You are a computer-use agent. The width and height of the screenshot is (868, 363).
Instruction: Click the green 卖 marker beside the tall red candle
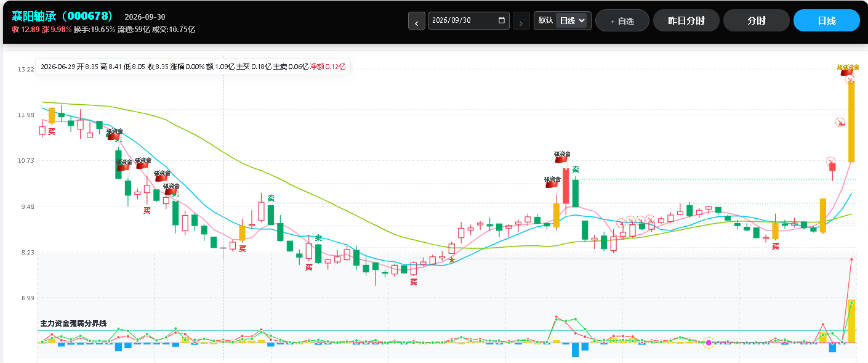tap(576, 169)
